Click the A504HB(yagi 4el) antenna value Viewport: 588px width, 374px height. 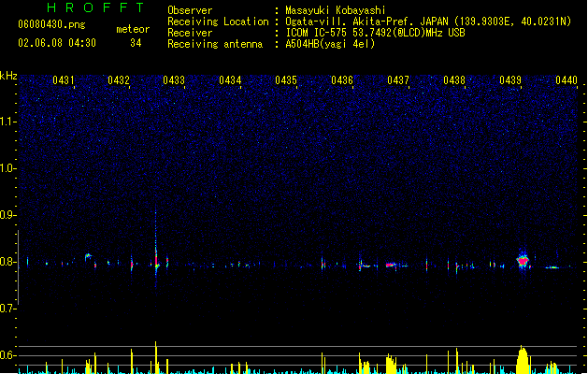tap(330, 44)
